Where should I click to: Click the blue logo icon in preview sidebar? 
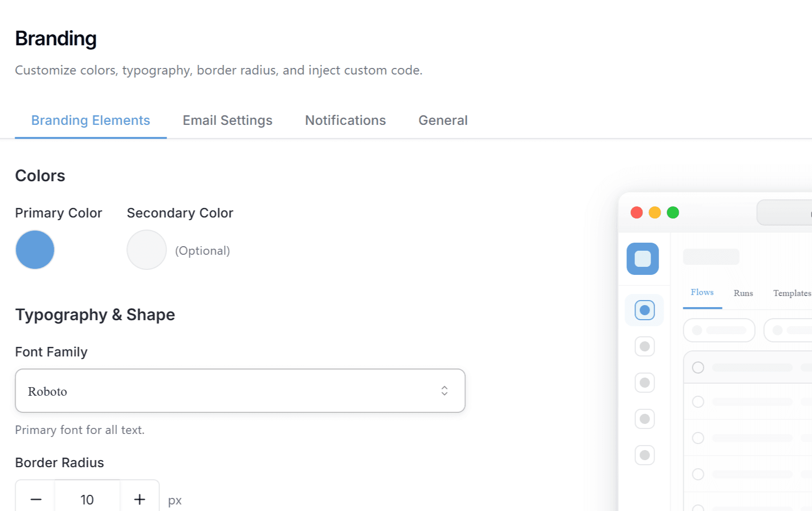point(642,259)
